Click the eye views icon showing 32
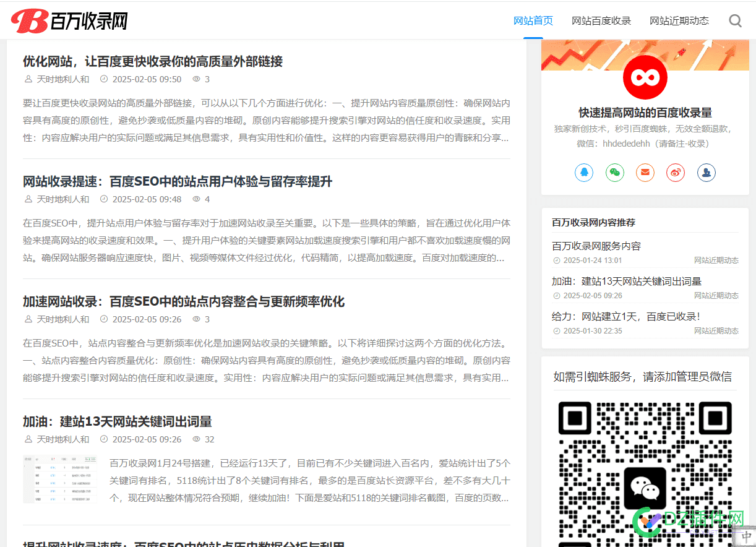Image resolution: width=756 pixels, height=547 pixels. pyautogui.click(x=197, y=439)
